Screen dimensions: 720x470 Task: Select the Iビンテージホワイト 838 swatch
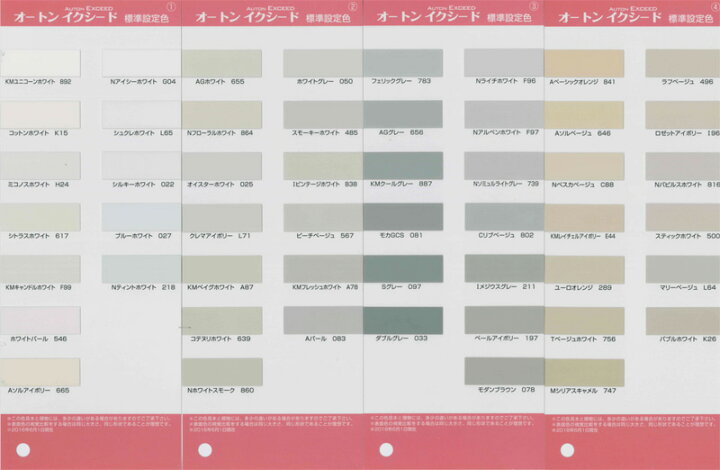pos(323,166)
